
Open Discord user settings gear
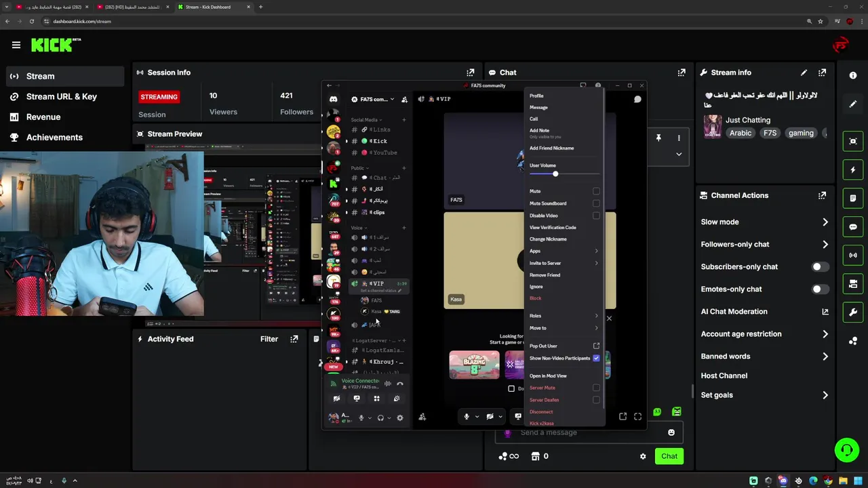[400, 418]
